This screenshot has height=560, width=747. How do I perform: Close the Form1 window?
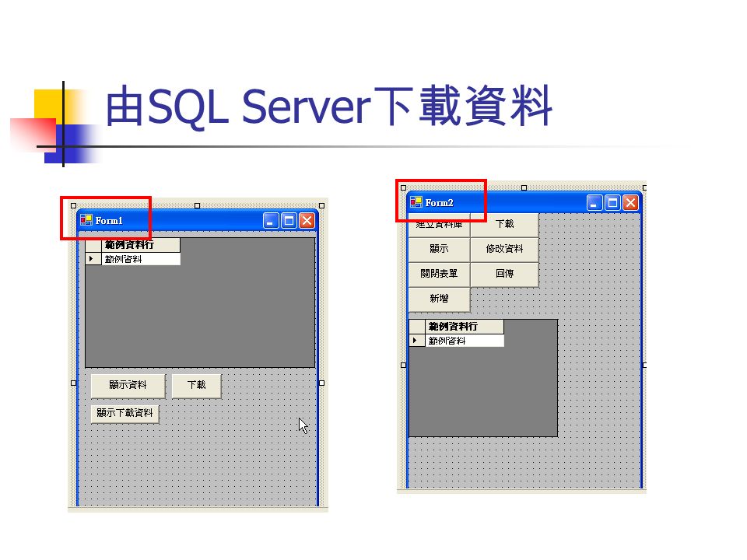click(x=307, y=220)
